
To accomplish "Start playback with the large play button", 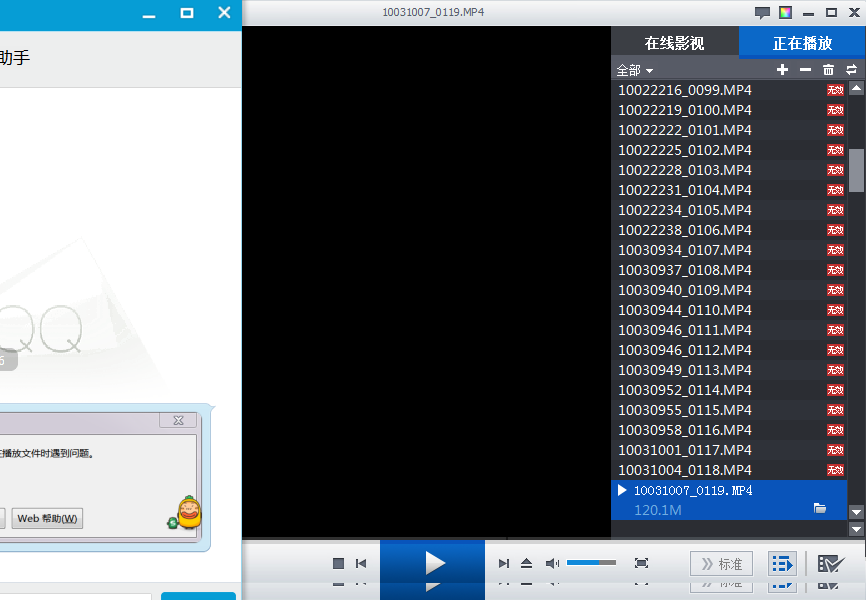I will pyautogui.click(x=432, y=563).
